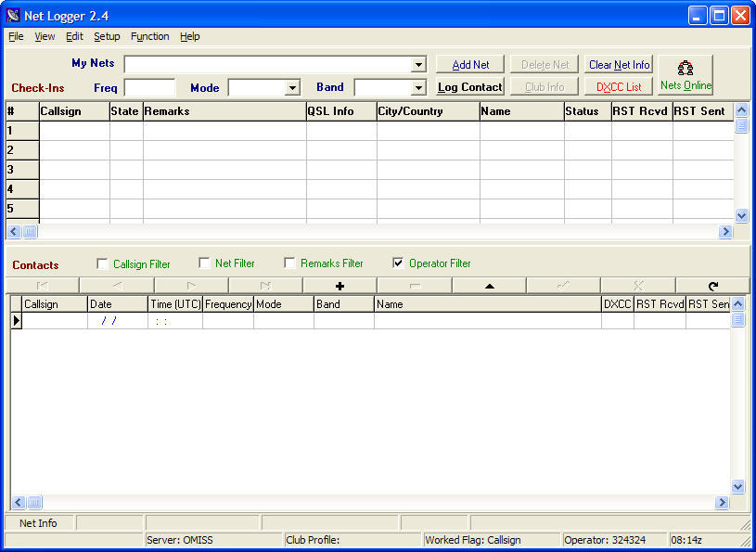Enable the Net Filter checkbox
756x552 pixels.
pos(204,263)
